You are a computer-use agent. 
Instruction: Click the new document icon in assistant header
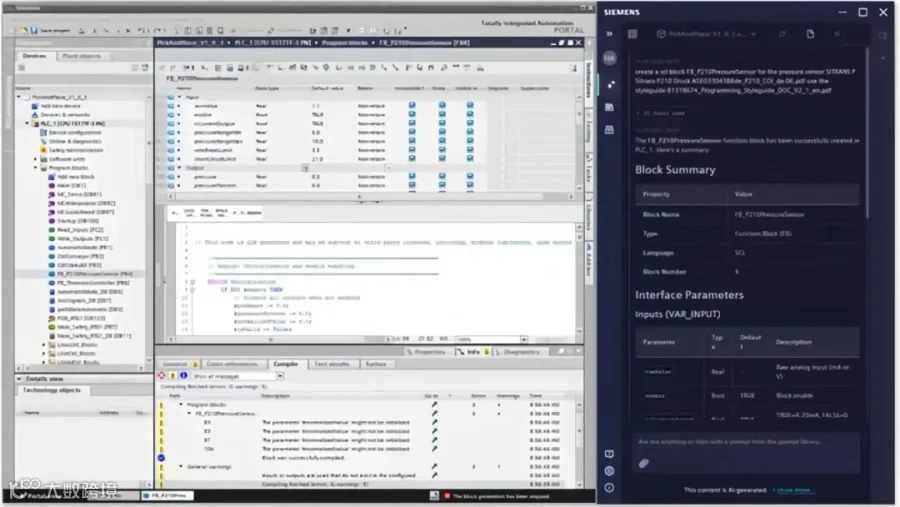click(810, 34)
